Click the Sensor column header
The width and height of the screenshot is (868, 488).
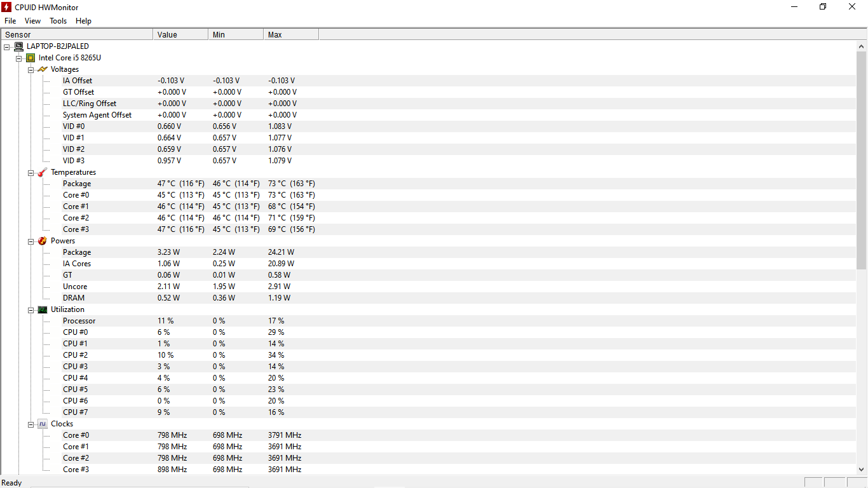coord(77,34)
